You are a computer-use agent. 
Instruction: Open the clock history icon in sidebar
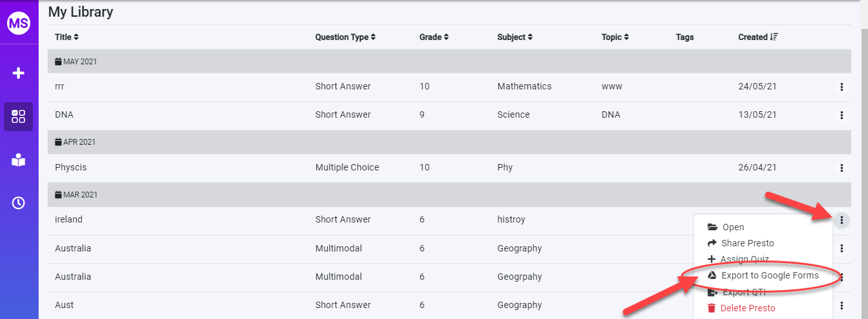(x=19, y=203)
